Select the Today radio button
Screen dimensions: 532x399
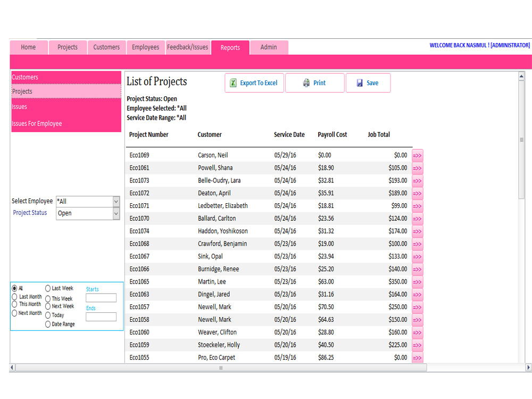click(x=48, y=315)
